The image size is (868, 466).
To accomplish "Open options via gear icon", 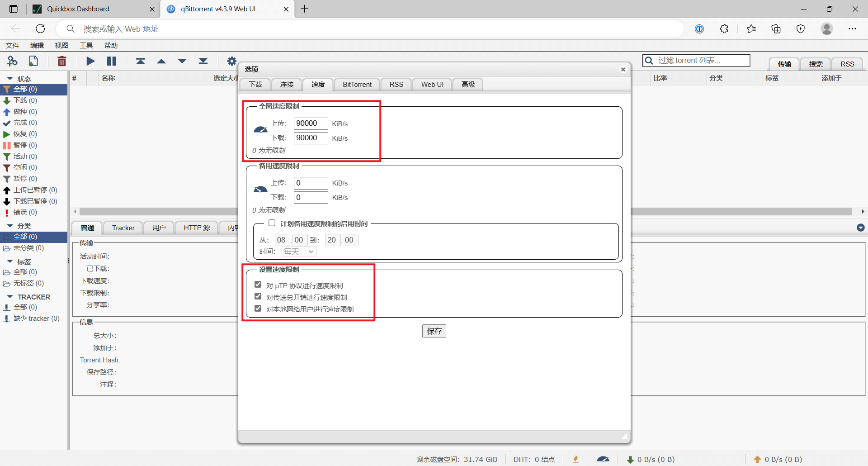I will point(231,61).
